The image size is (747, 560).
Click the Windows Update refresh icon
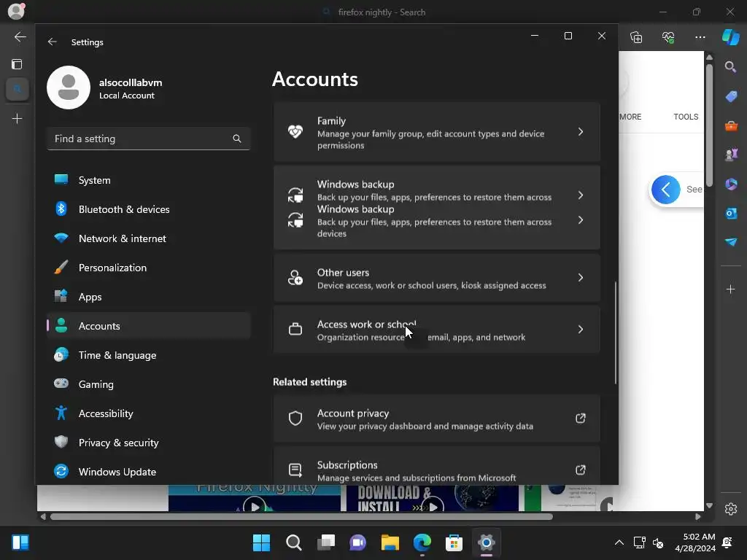click(x=61, y=471)
